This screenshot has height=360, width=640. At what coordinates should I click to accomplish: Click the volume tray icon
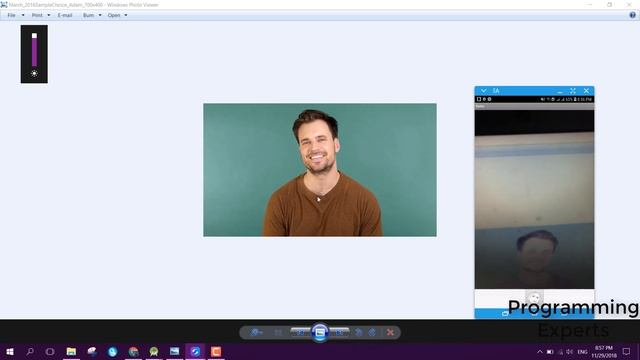[x=569, y=352]
